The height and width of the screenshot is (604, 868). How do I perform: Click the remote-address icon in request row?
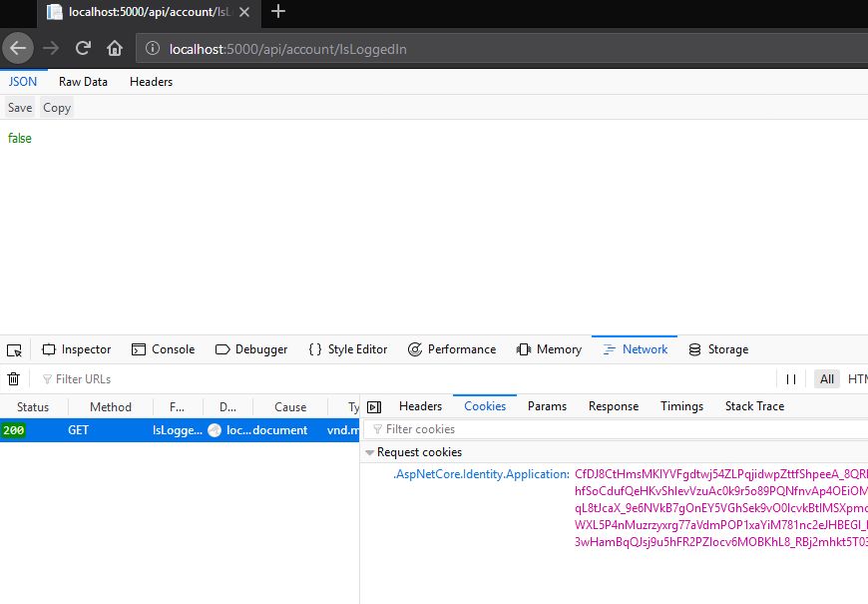click(x=215, y=430)
